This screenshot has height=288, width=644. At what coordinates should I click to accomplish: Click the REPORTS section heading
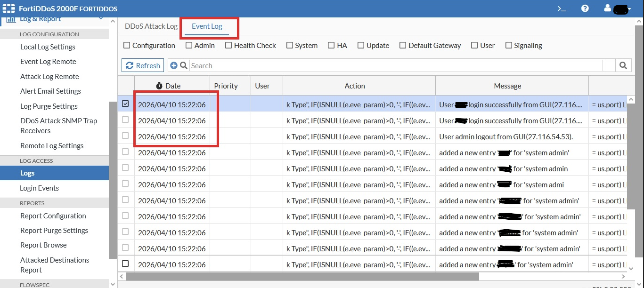click(x=32, y=203)
